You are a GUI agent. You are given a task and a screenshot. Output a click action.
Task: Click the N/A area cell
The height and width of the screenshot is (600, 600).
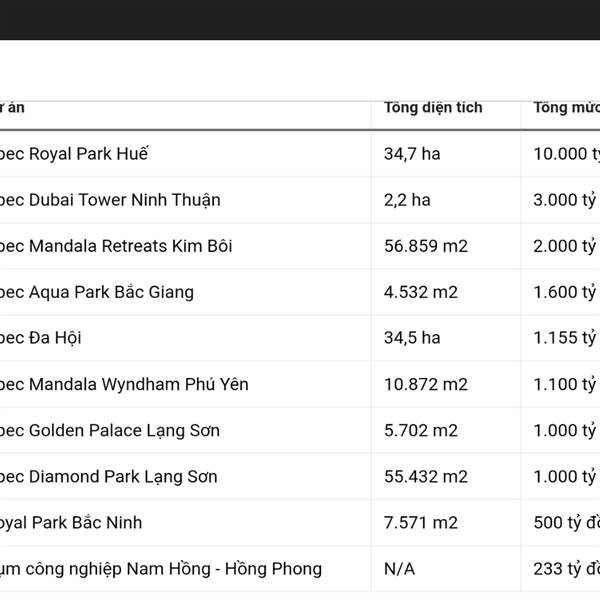pos(399,569)
